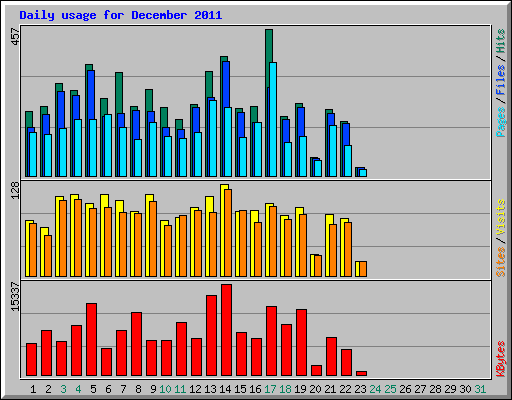
Task: Click day 22 on the x-axis
Action: 345,389
